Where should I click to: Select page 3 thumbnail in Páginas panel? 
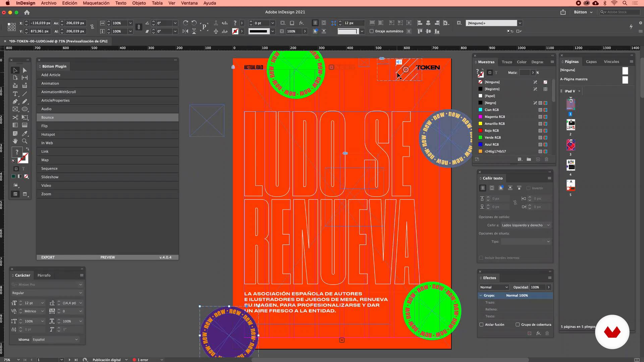(x=571, y=145)
